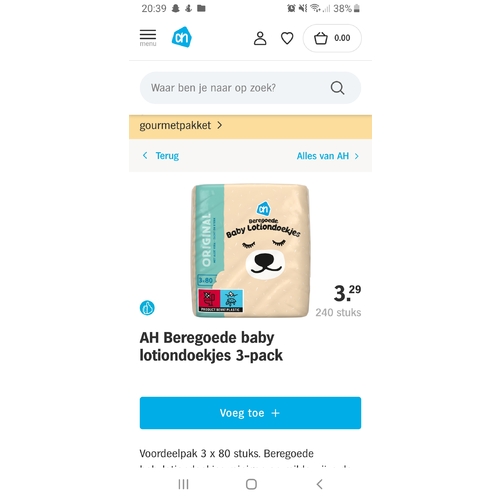Tap the blue AH own-brand badge icon
Screen dimensions: 500x500
(x=147, y=308)
